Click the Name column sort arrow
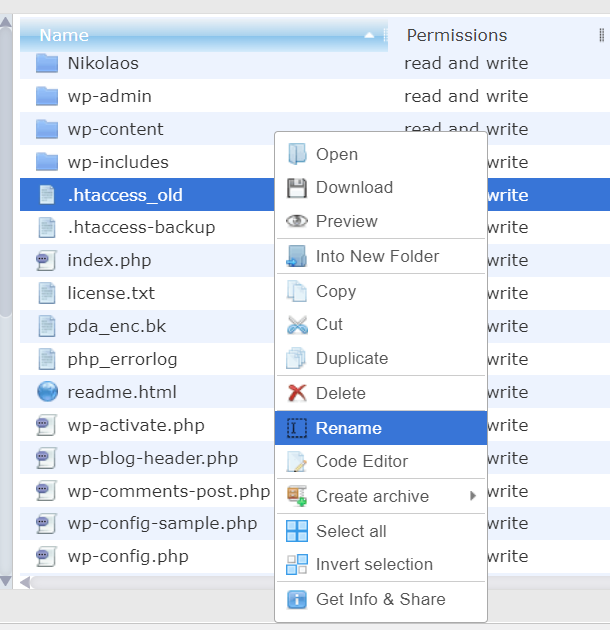The image size is (610, 630). click(x=369, y=36)
